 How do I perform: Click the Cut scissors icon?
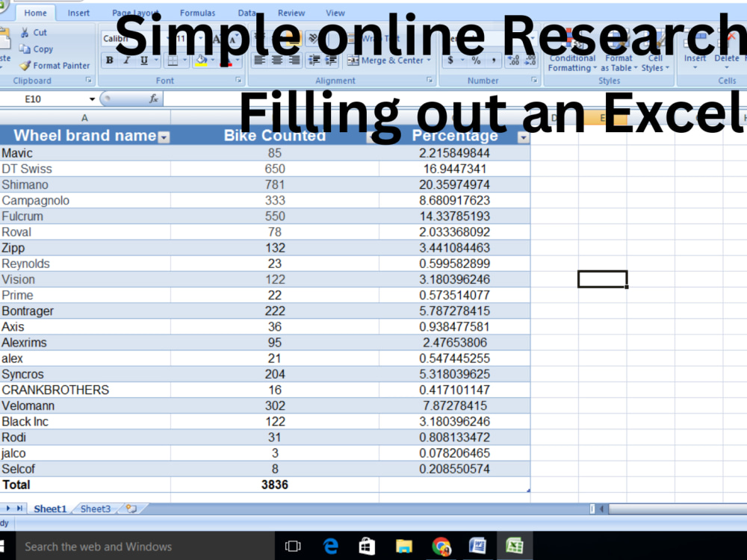[x=25, y=32]
